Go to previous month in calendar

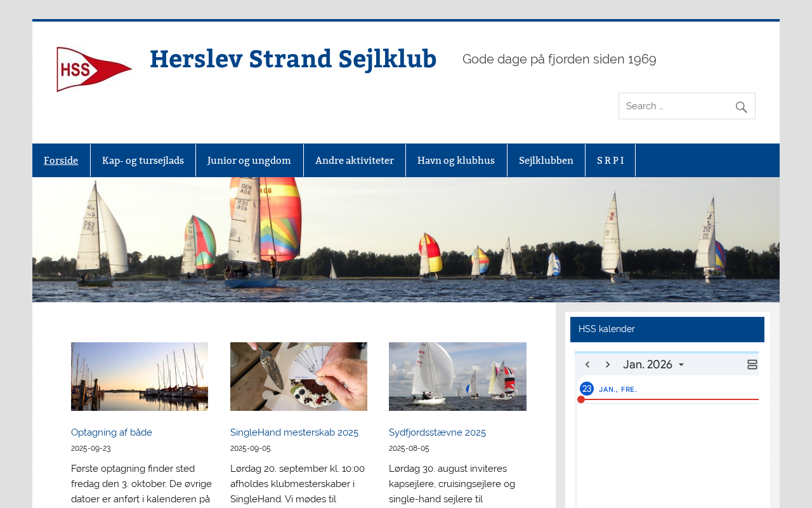[587, 364]
